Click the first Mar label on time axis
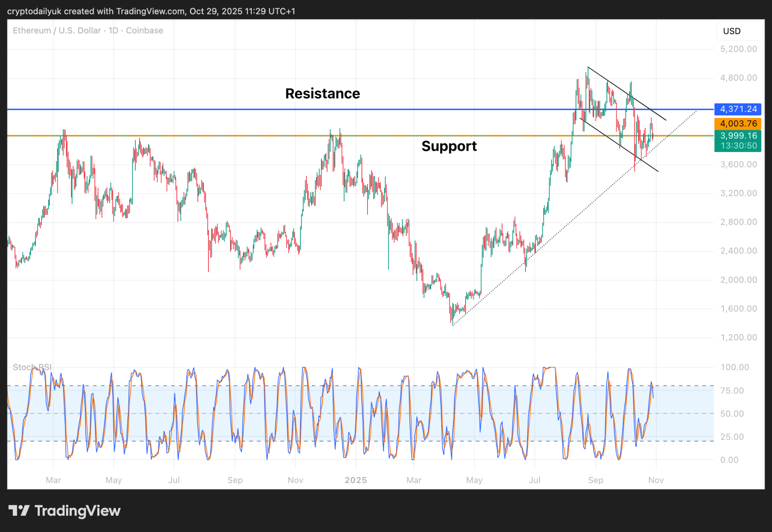The width and height of the screenshot is (772, 532). click(53, 480)
